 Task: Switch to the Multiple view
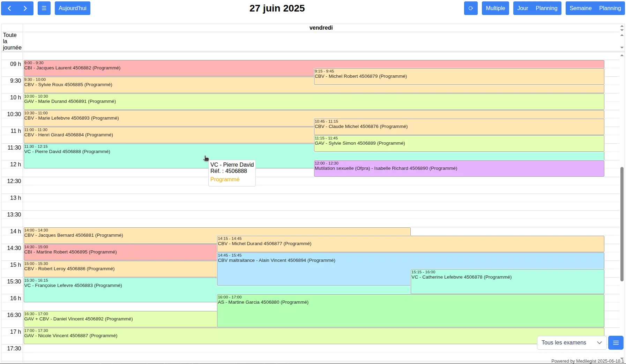tap(495, 8)
